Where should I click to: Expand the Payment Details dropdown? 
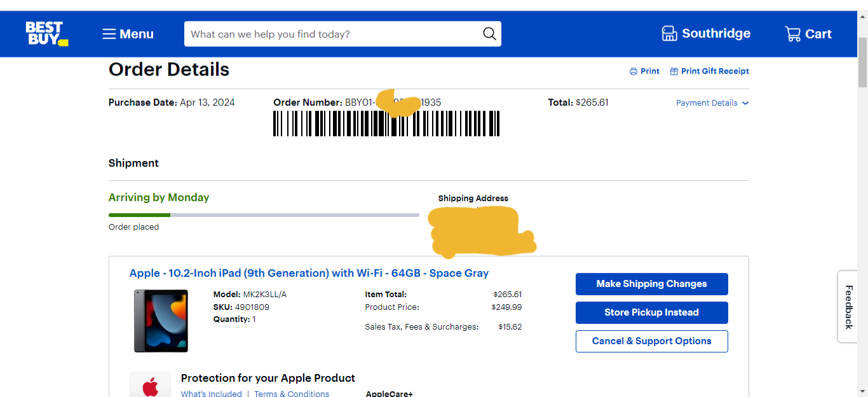(707, 103)
